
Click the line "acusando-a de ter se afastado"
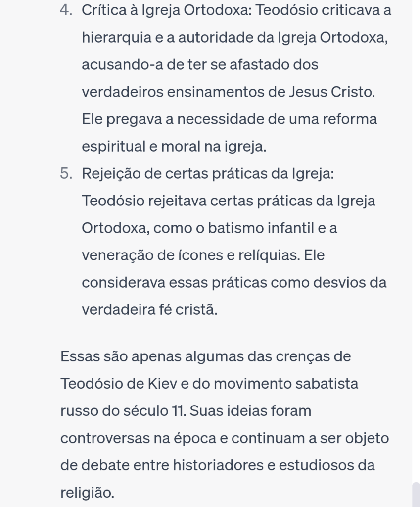200,65
